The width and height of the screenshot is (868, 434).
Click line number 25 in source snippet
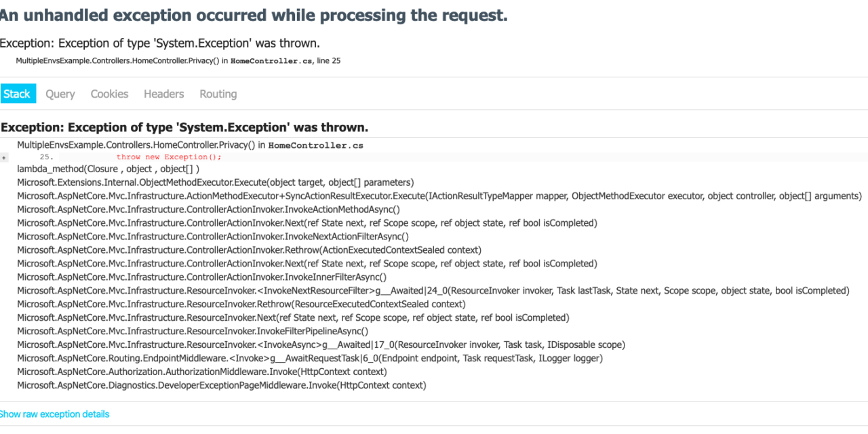tap(46, 157)
